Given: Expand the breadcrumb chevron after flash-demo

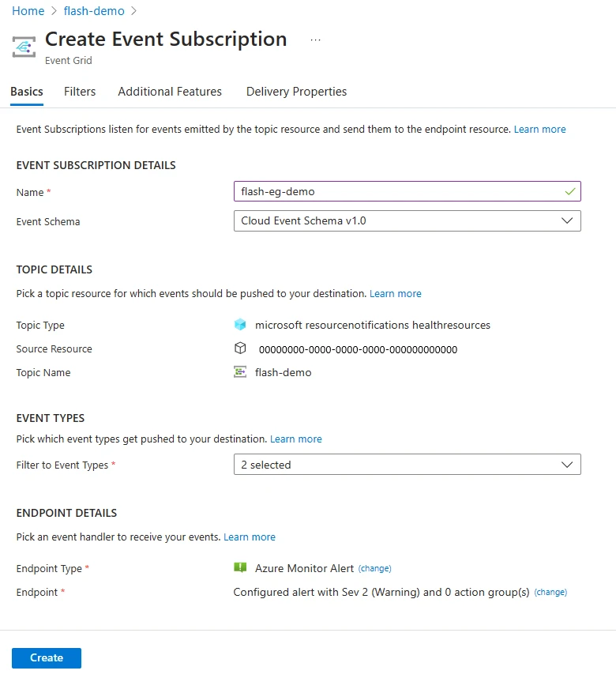Looking at the screenshot, I should [134, 11].
